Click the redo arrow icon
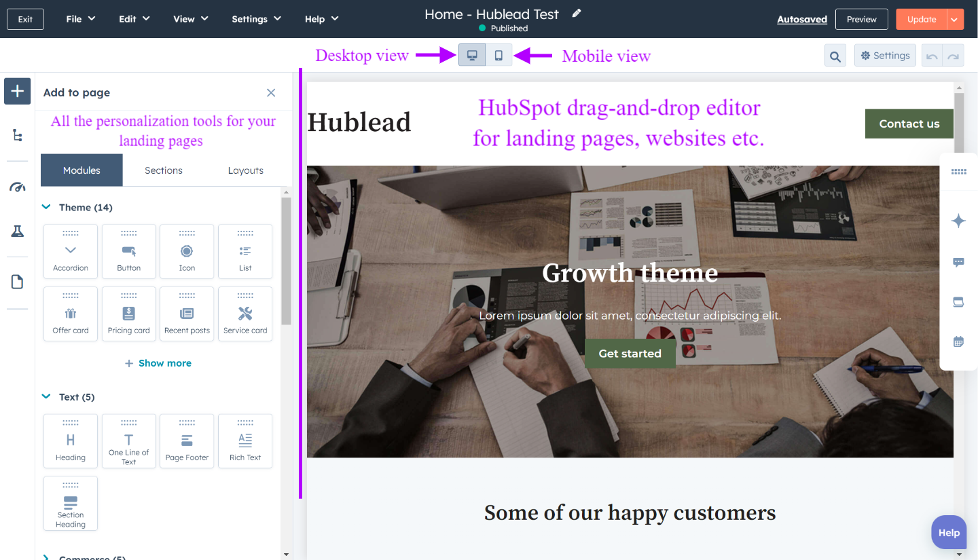Image resolution: width=978 pixels, height=560 pixels. coord(954,56)
